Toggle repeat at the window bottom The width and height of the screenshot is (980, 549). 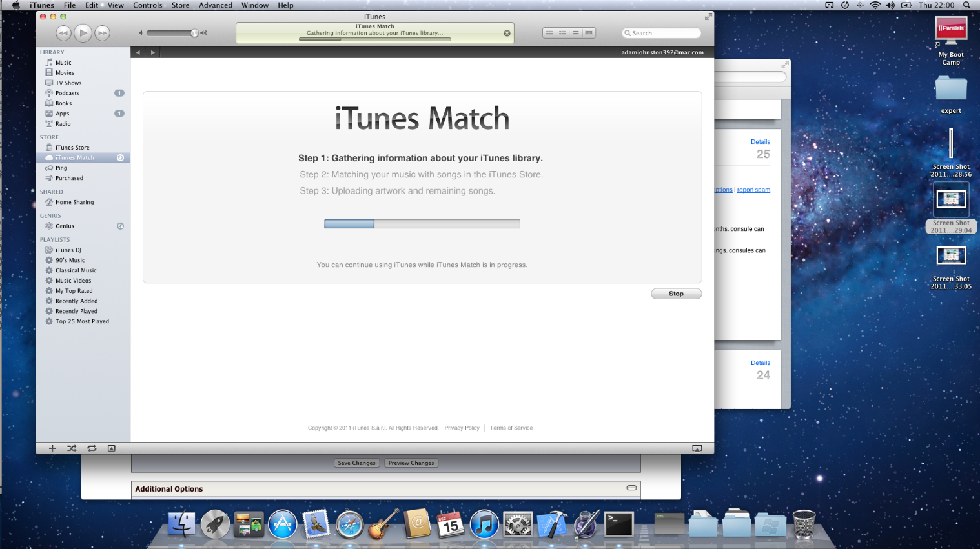92,448
